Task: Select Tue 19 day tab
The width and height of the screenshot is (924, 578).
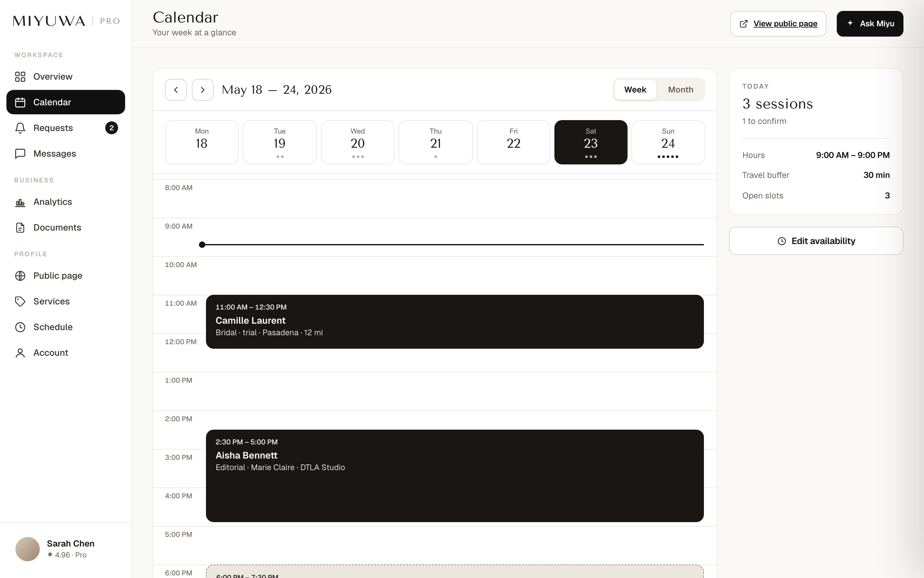Action: (279, 142)
